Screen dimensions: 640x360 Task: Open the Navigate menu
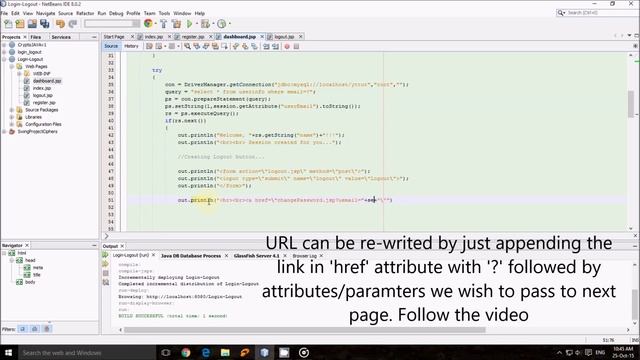click(x=45, y=13)
